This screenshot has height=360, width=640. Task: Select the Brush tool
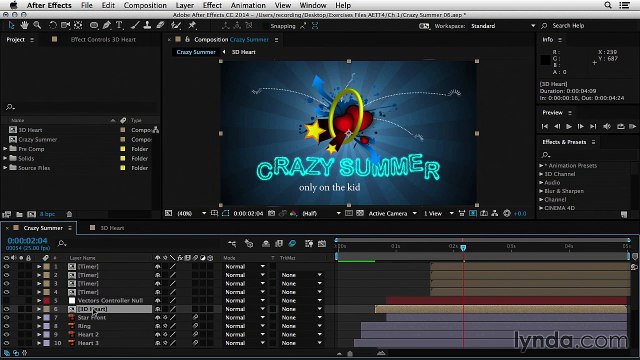coord(135,25)
